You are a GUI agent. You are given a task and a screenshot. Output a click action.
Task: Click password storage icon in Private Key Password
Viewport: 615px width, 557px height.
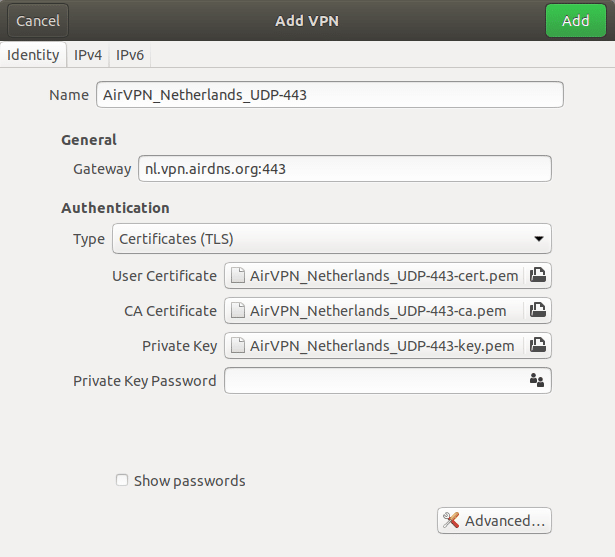click(537, 380)
